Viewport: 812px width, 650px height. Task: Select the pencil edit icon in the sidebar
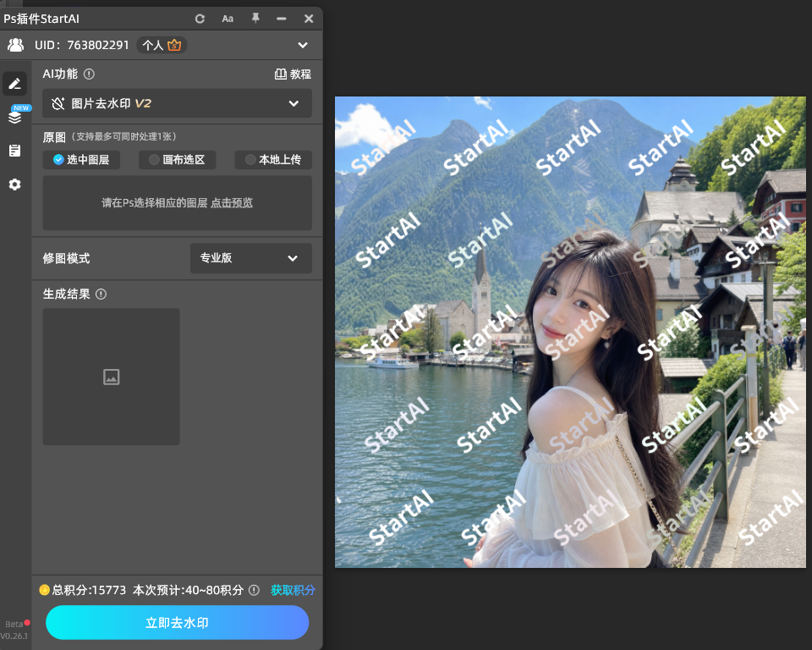pos(14,84)
